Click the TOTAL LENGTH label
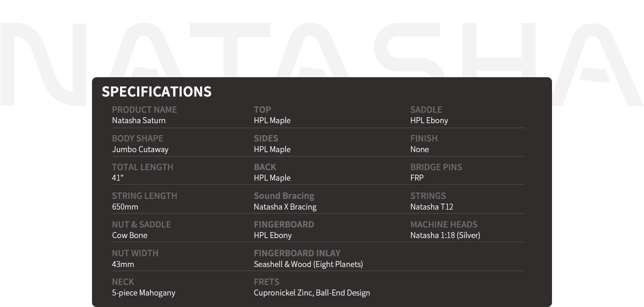This screenshot has height=307, width=644. pos(143,167)
